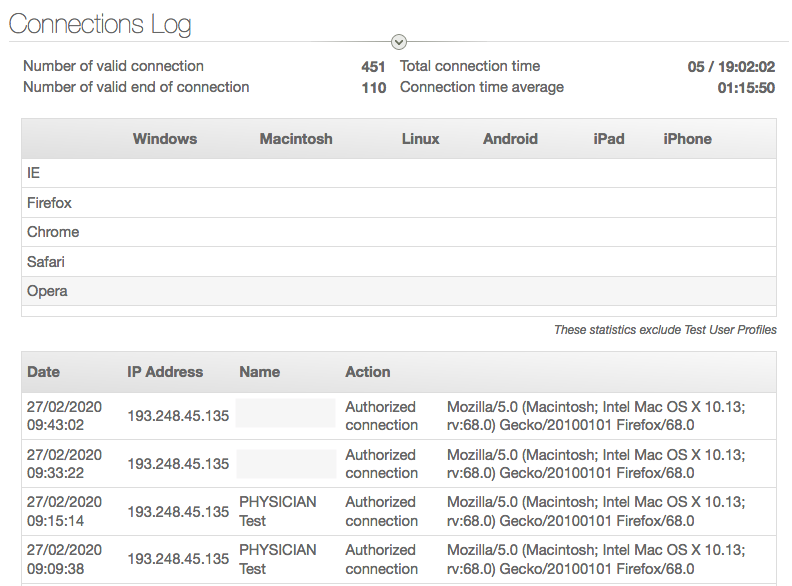Click the Windows column header

point(165,139)
